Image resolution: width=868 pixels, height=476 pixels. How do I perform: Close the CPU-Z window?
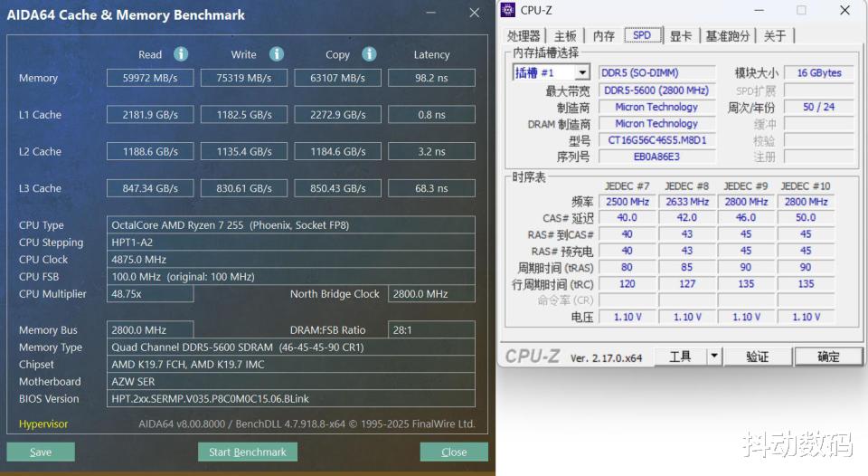pos(844,10)
